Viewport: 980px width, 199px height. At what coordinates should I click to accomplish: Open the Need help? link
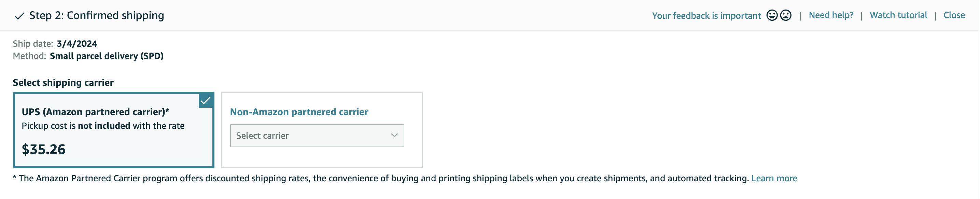(831, 15)
